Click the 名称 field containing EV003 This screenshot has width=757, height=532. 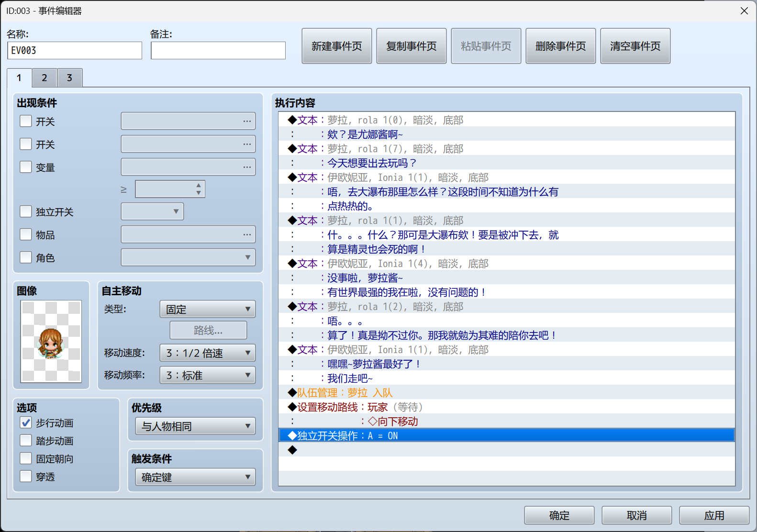pos(75,50)
